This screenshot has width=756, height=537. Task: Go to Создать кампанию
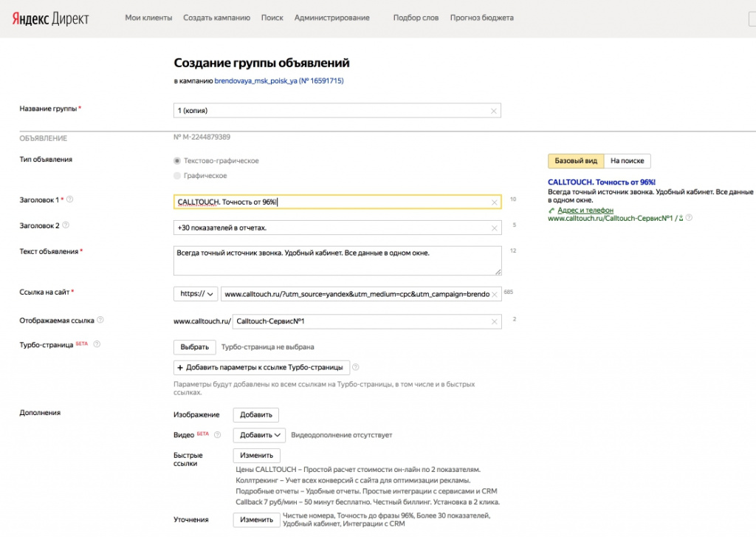click(216, 18)
